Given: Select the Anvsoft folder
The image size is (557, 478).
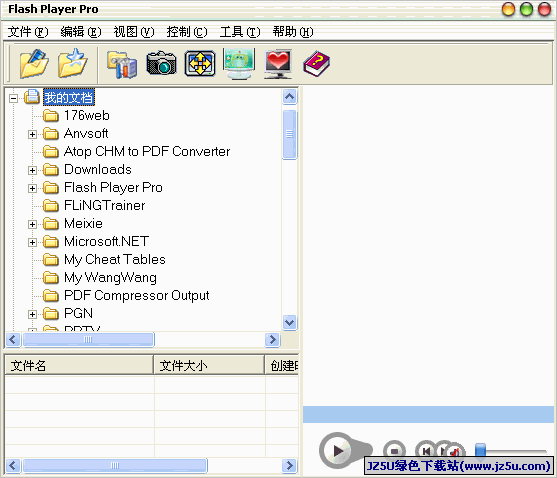Looking at the screenshot, I should pyautogui.click(x=86, y=134).
